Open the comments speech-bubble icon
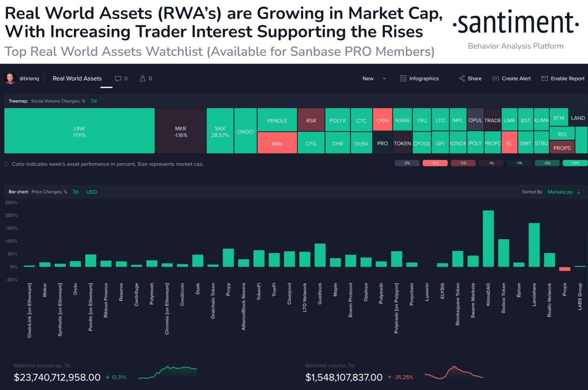Screen dimensions: 588x390 (x=118, y=79)
